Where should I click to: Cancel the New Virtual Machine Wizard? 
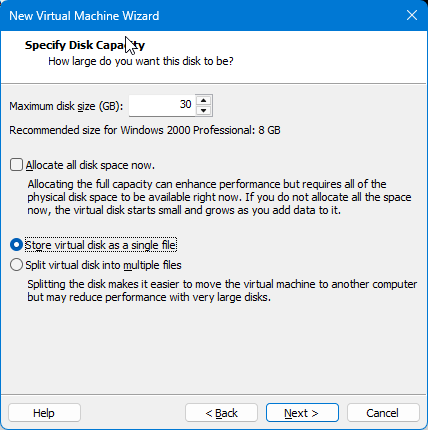pos(383,413)
